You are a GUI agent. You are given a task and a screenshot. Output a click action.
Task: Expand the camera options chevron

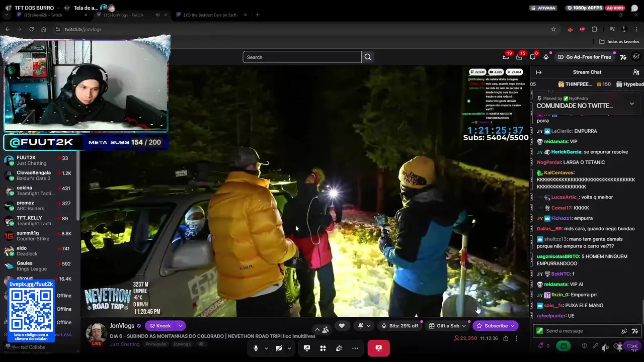coord(289,348)
